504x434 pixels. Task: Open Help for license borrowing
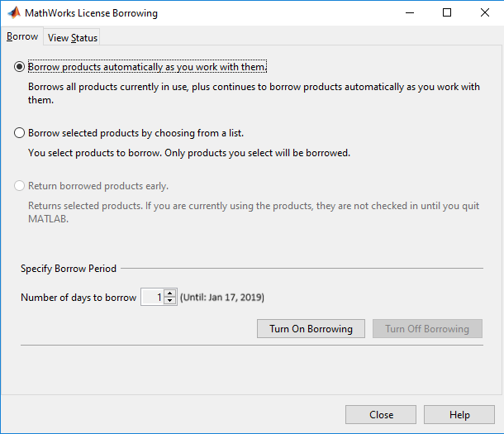coord(459,415)
